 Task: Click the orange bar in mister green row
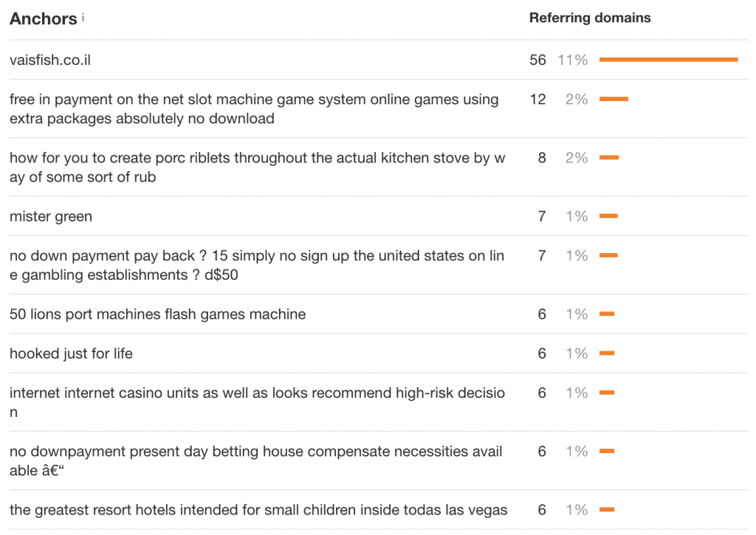coord(608,216)
